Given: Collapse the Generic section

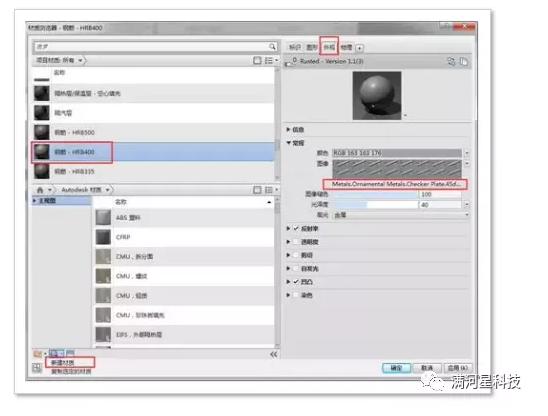Looking at the screenshot, I should pos(289,143).
